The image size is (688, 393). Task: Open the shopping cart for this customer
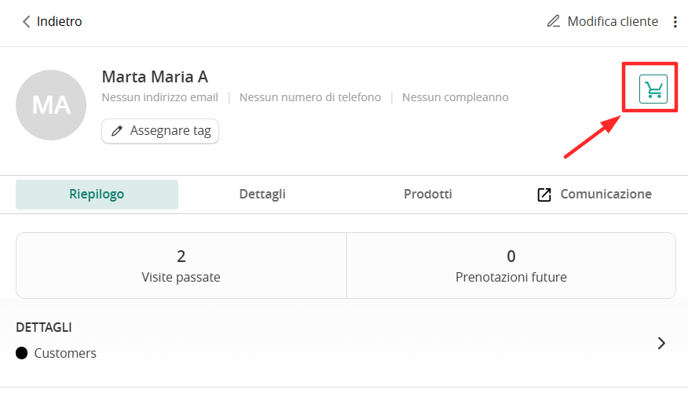point(653,89)
